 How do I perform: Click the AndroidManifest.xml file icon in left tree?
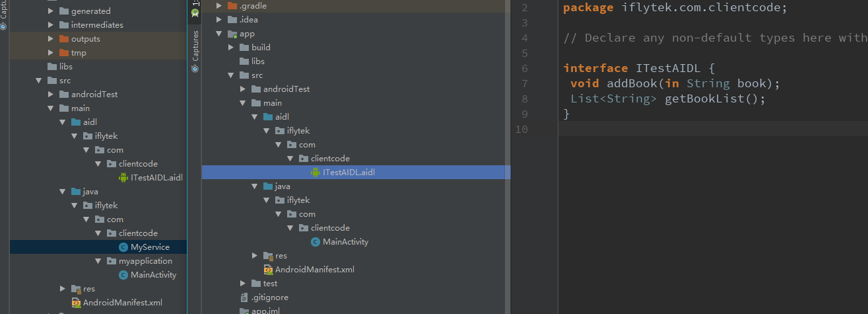76,303
